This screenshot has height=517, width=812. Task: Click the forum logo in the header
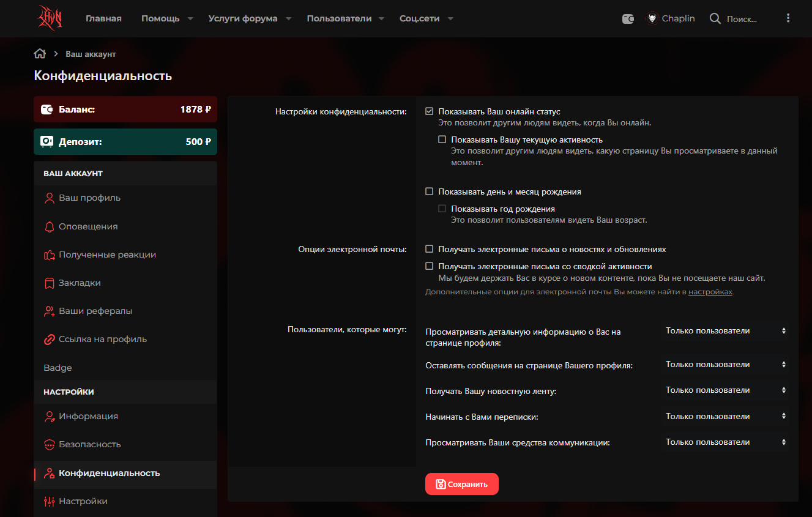click(x=51, y=18)
